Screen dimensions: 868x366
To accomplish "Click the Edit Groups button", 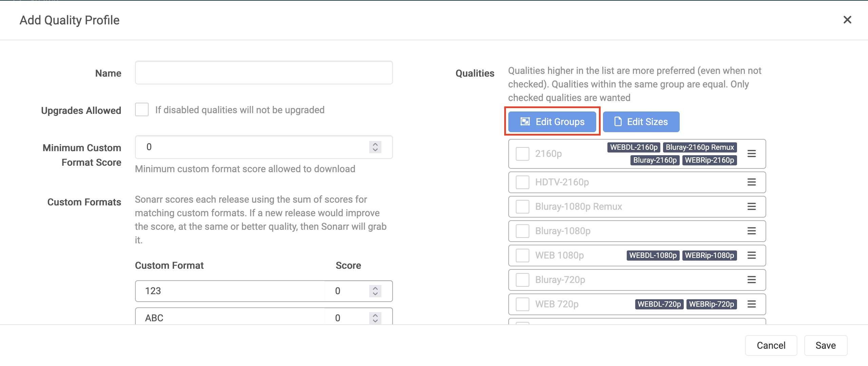I will [552, 122].
